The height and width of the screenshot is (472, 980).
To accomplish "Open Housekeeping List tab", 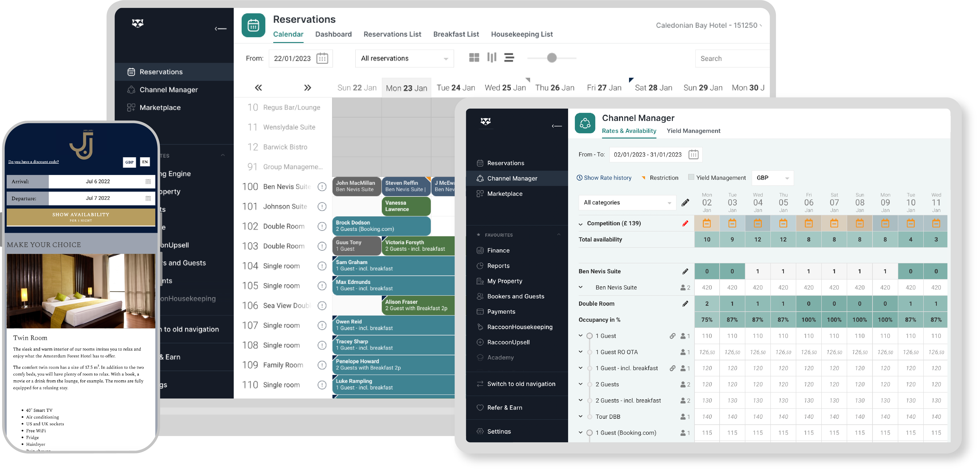I will (522, 34).
